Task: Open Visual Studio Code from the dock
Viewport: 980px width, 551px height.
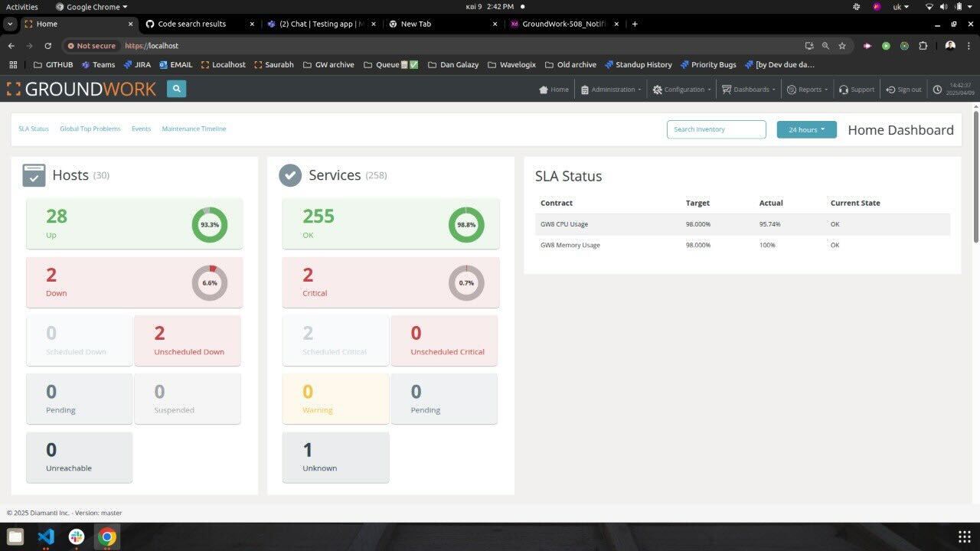Action: (x=46, y=536)
